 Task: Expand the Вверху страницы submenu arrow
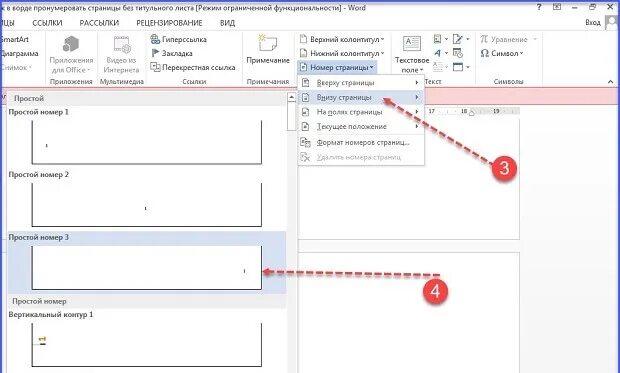click(x=417, y=83)
